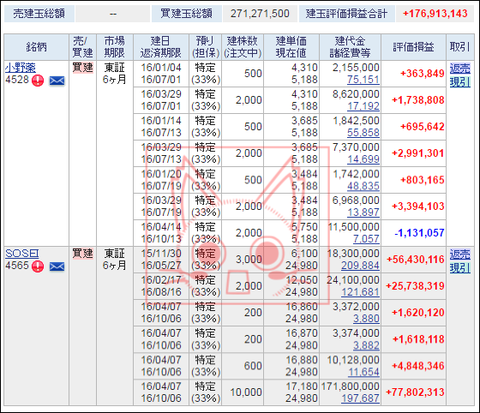Click the 建玉評価損益合計 label
Image resolution: width=480 pixels, height=413 pixels.
(x=346, y=13)
